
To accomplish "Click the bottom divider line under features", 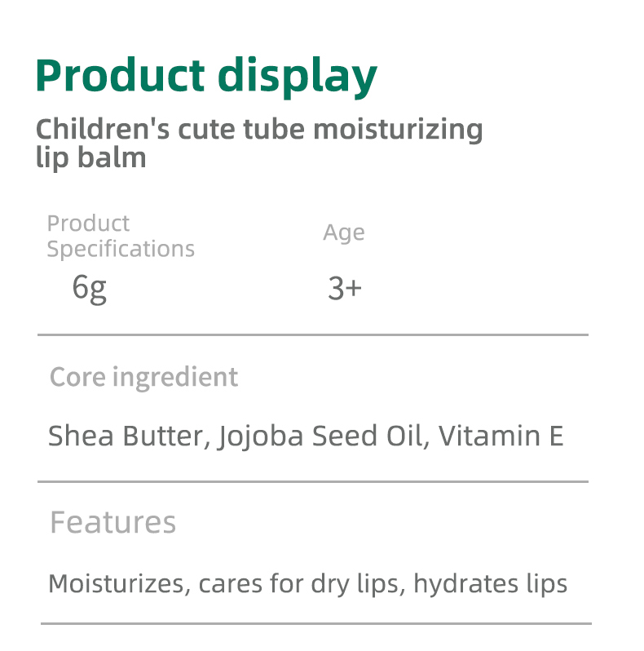I will 315,624.
